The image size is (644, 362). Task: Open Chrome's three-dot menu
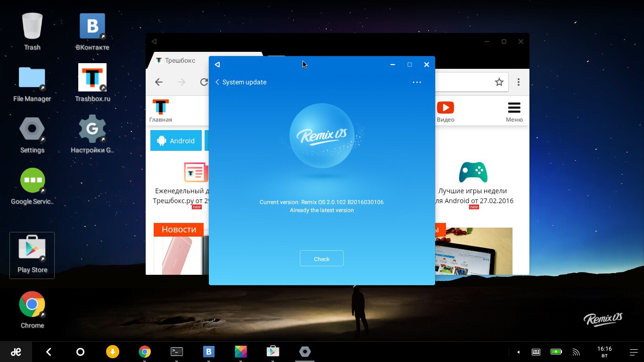coord(519,82)
